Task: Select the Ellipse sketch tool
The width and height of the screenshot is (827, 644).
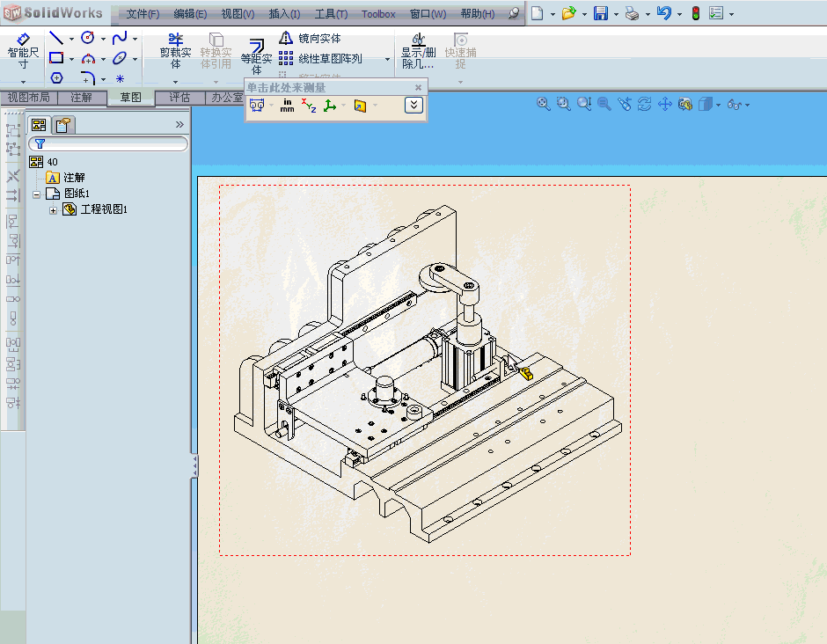Action: [120, 58]
